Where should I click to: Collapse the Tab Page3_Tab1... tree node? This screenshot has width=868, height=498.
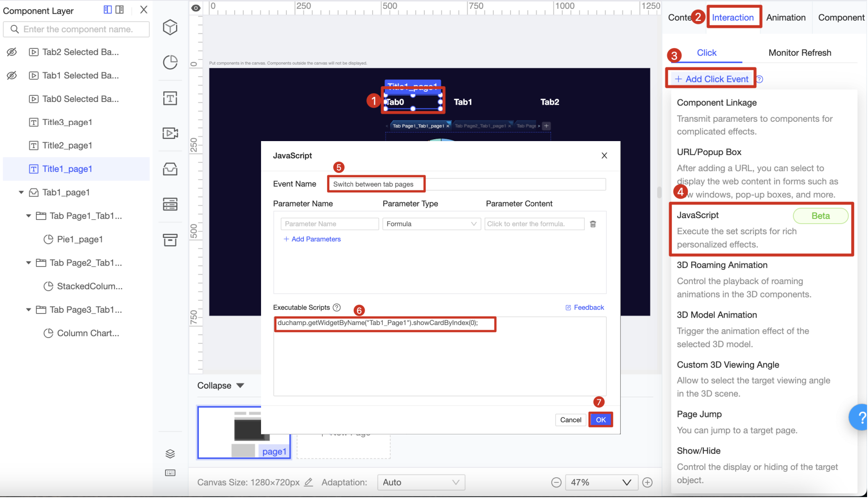(28, 310)
